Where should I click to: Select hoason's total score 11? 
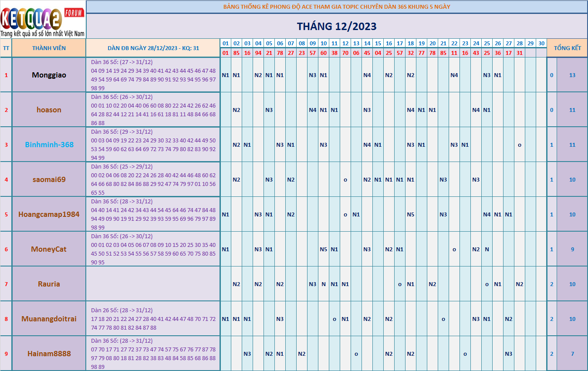pyautogui.click(x=572, y=110)
